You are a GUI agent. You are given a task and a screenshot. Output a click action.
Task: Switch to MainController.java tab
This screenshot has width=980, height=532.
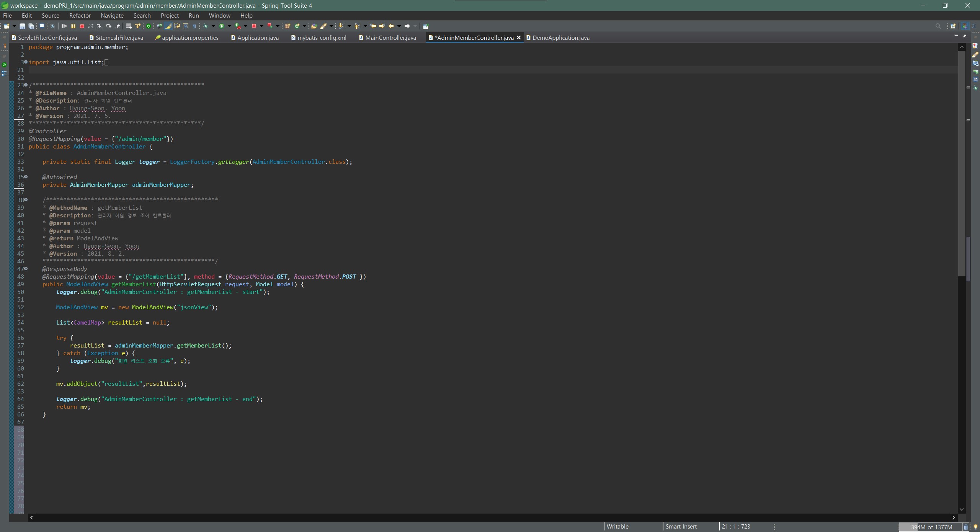click(x=390, y=38)
